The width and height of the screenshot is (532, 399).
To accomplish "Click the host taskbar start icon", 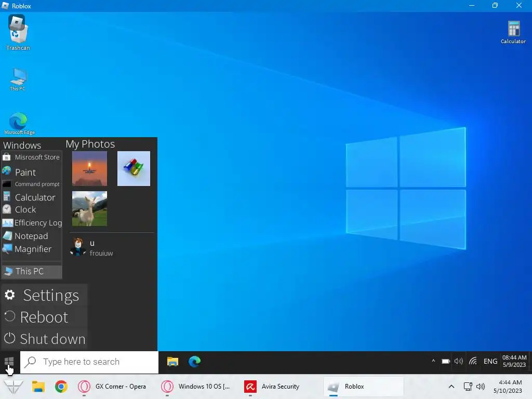I will (14, 387).
